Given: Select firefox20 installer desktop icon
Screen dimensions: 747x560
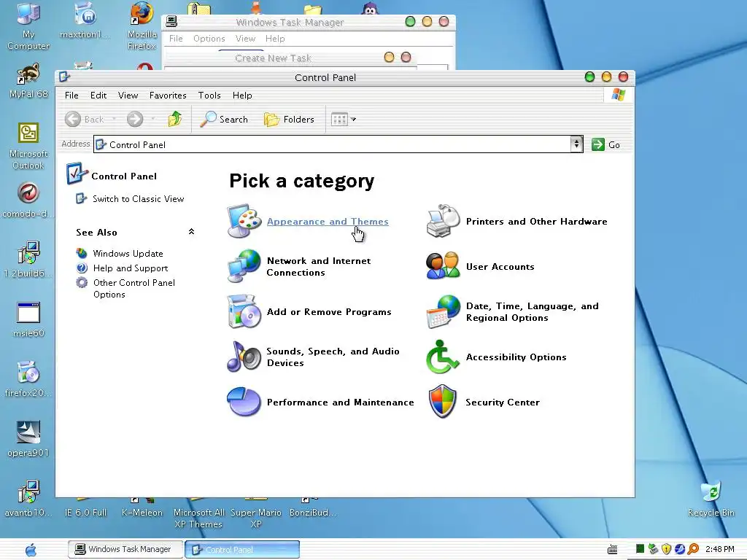Looking at the screenshot, I should click(x=28, y=379).
